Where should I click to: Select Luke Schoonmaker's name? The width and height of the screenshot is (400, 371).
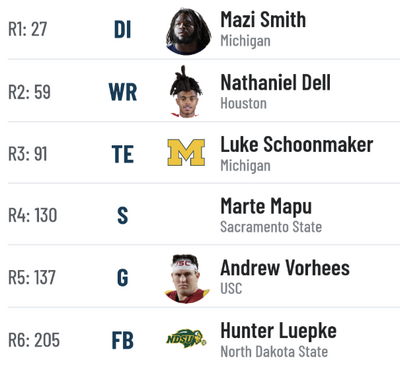click(297, 145)
